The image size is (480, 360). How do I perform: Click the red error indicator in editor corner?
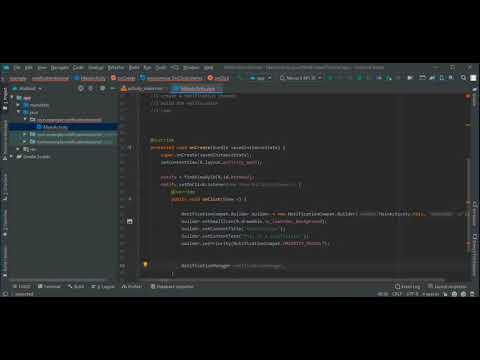[x=468, y=96]
